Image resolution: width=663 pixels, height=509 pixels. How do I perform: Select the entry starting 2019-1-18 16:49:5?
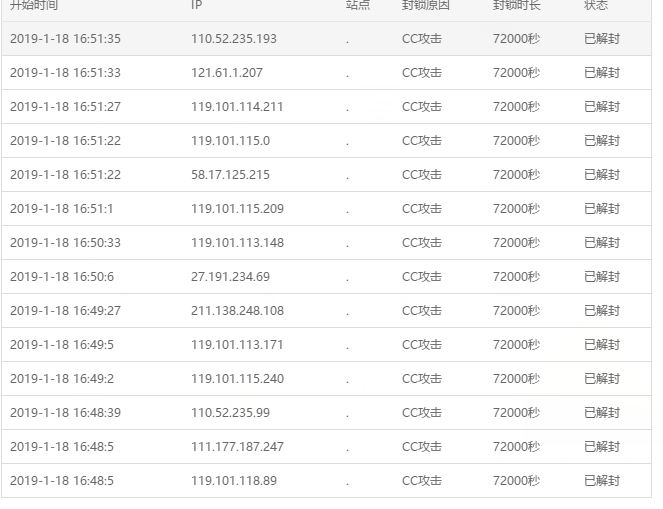(x=326, y=345)
